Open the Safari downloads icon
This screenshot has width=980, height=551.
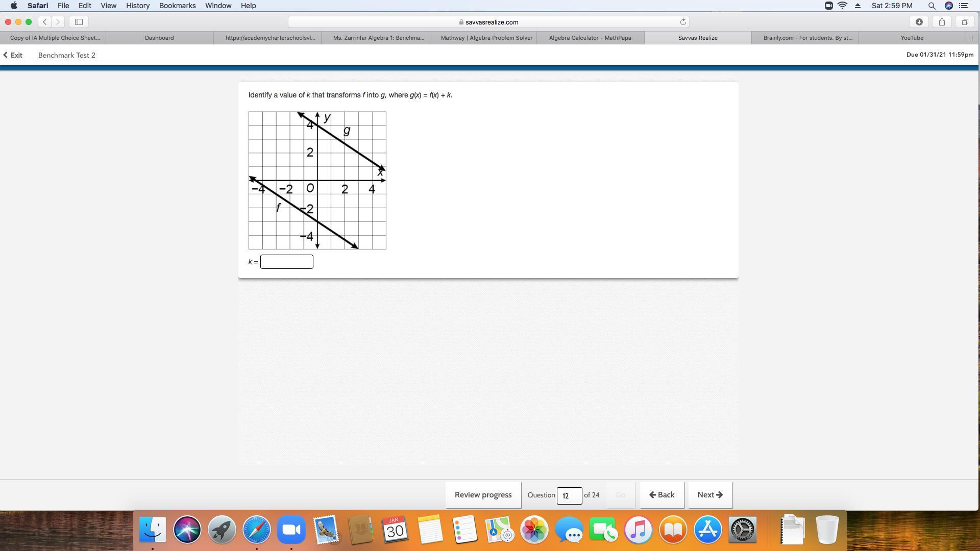tap(919, 22)
